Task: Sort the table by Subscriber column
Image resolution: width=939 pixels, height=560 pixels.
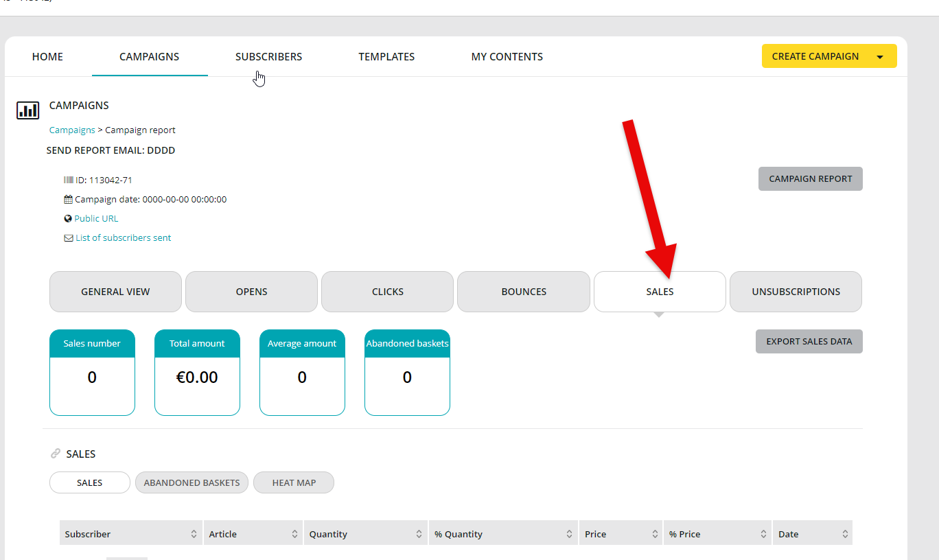Action: pos(194,534)
